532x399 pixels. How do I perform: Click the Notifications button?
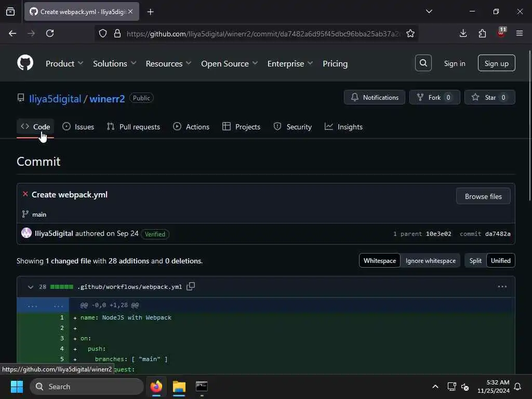(x=374, y=97)
